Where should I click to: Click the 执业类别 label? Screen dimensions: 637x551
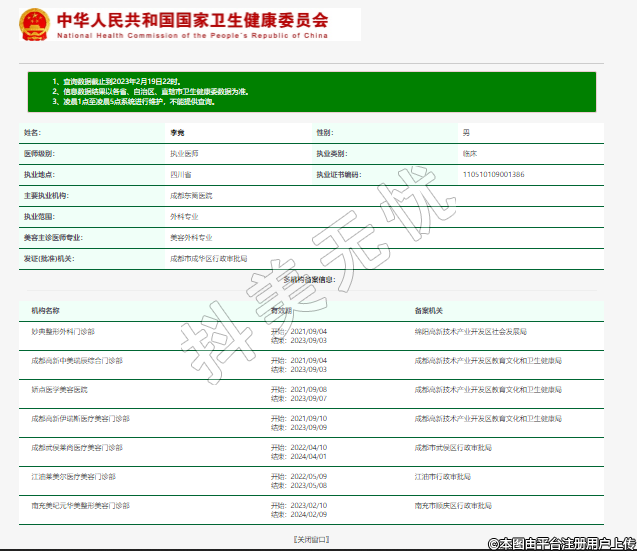tap(332, 154)
